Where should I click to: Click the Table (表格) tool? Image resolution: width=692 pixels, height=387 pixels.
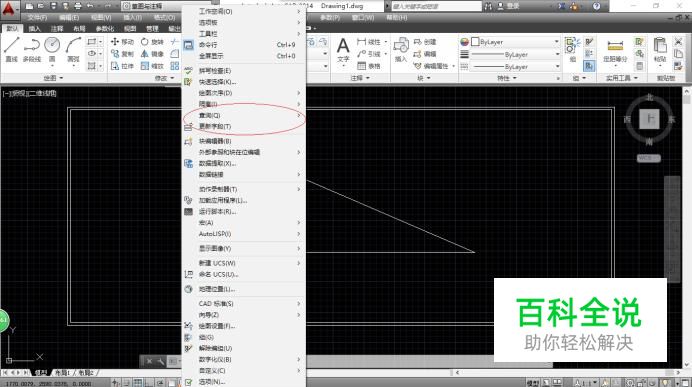(x=369, y=66)
